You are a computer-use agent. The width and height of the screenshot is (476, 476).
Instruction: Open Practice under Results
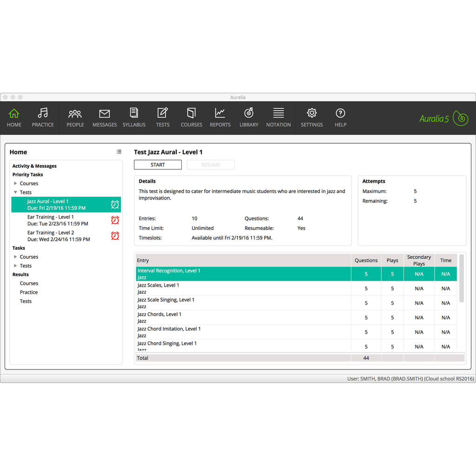pos(29,292)
